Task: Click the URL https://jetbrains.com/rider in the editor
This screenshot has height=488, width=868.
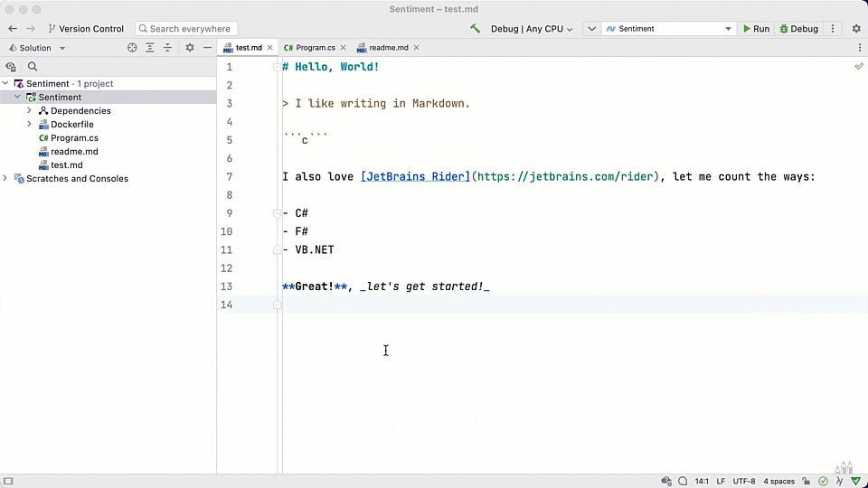Action: 565,177
